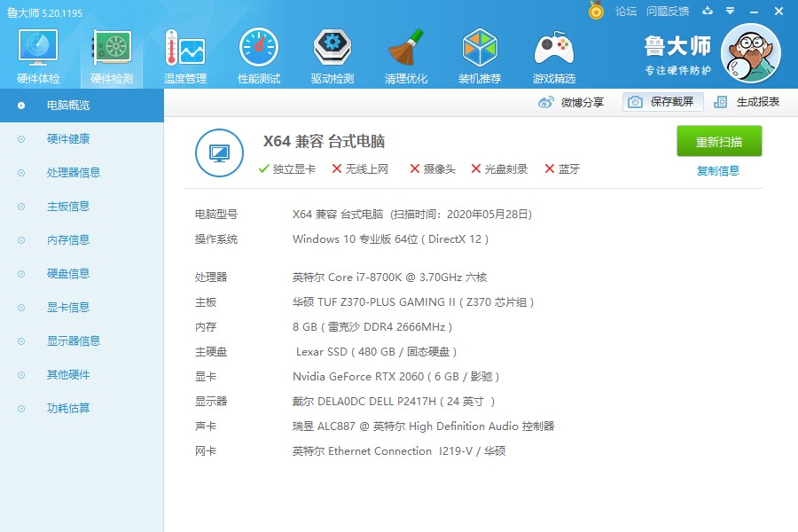Open the 论坛 forum menu
This screenshot has height=532, width=798.
click(x=627, y=12)
